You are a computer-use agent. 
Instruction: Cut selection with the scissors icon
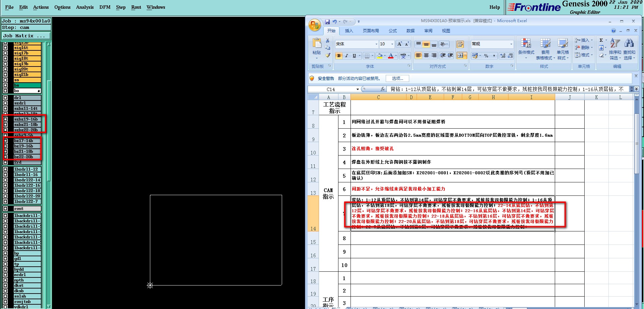click(x=328, y=40)
